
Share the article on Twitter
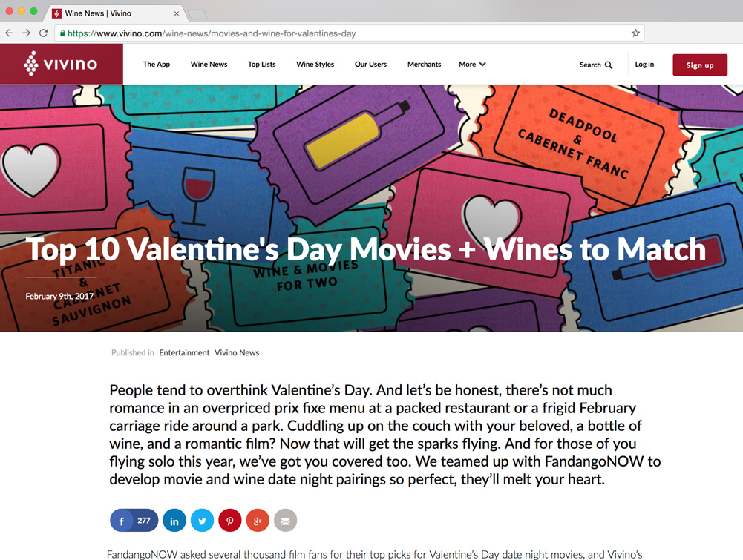pyautogui.click(x=203, y=521)
